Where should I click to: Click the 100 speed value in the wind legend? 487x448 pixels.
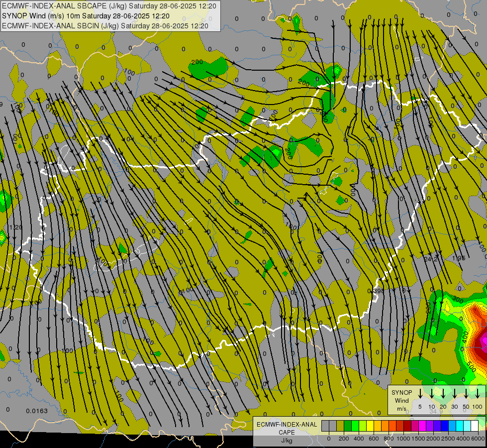(x=478, y=407)
